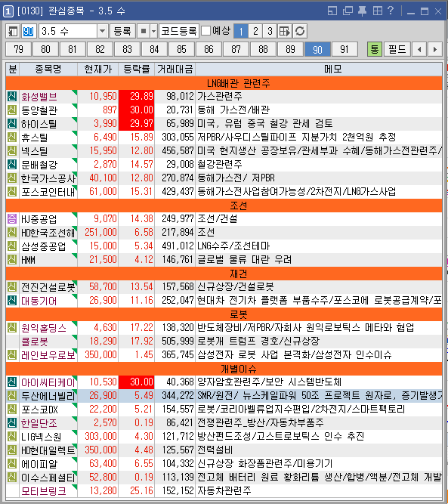Screen dimensions: 448x504
Task: Open the 3.5 수 group dropdown arrow
Action: click(x=102, y=31)
